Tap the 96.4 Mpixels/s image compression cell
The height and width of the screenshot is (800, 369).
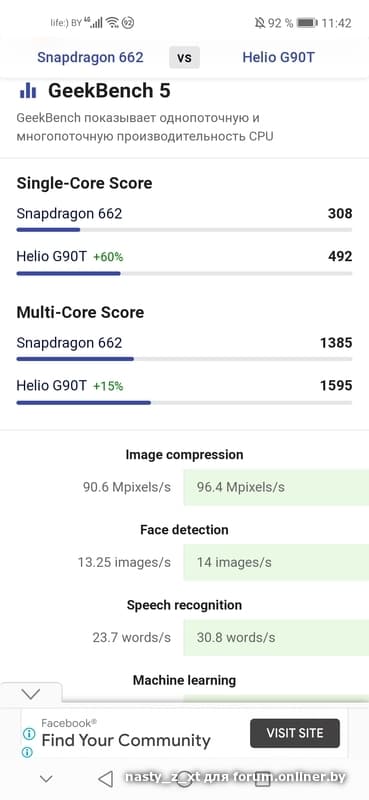(x=276, y=487)
